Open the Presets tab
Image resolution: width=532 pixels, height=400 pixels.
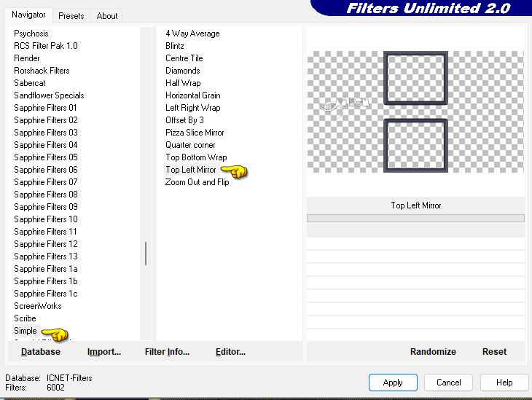coord(71,16)
